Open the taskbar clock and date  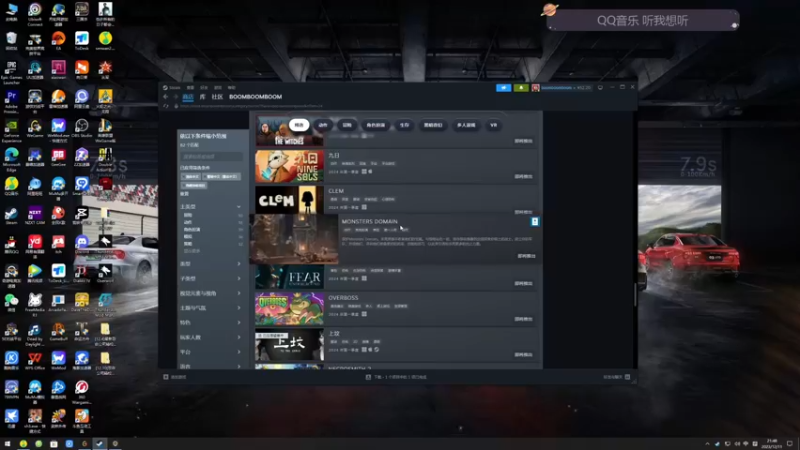click(772, 443)
